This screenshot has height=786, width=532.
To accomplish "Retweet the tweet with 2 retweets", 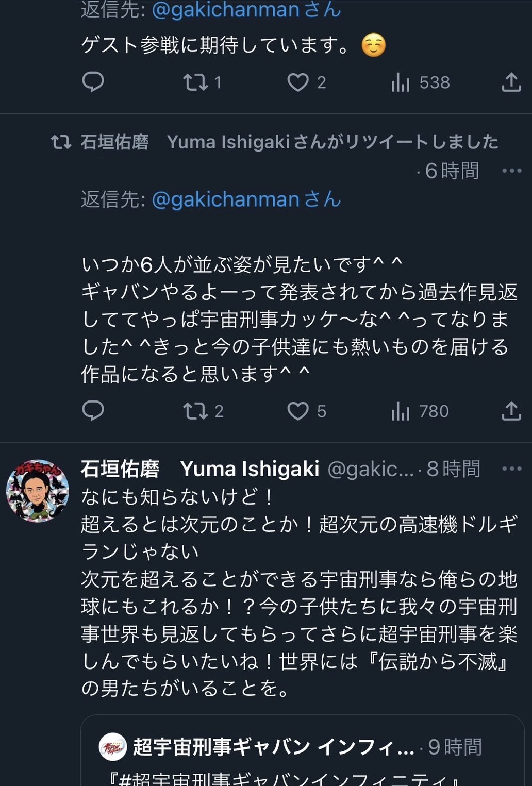I will click(x=196, y=411).
